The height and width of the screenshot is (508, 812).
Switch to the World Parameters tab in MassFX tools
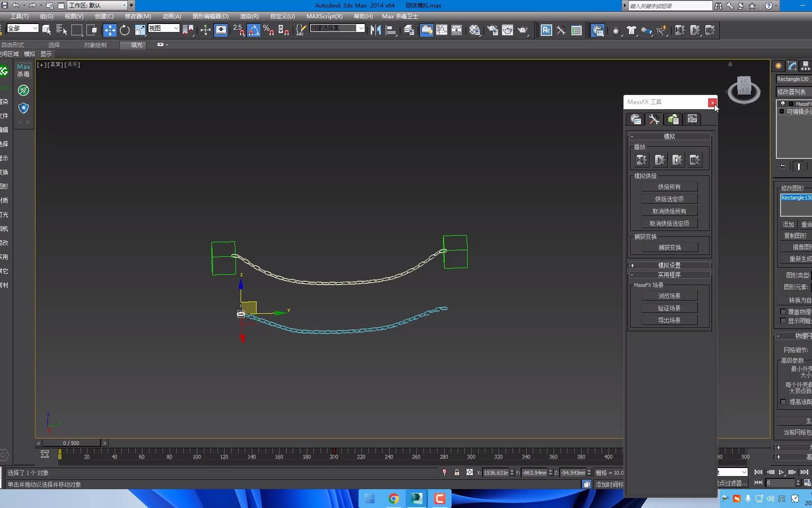(x=635, y=119)
